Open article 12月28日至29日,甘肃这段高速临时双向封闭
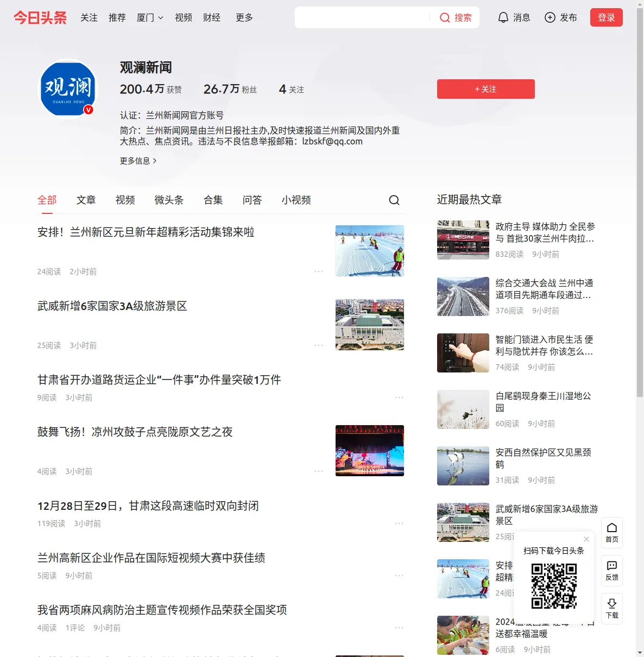Screen dimensions: 644x657 pos(148,506)
